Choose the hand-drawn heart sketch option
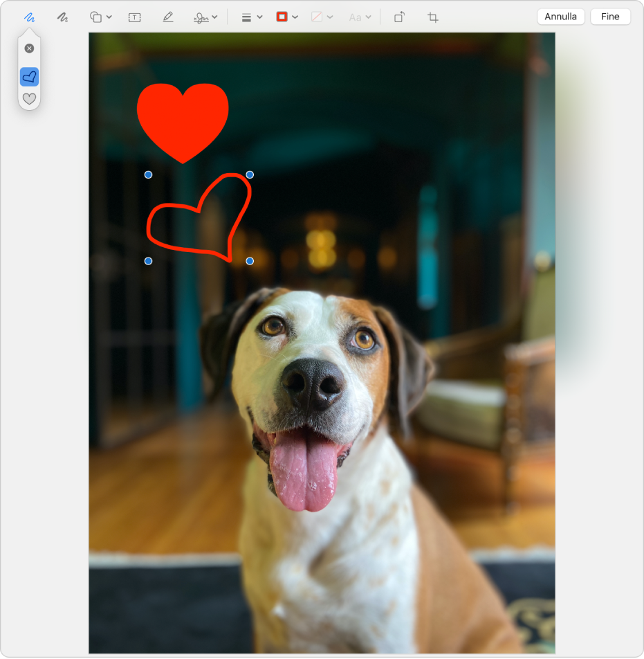This screenshot has width=644, height=659. pyautogui.click(x=29, y=77)
